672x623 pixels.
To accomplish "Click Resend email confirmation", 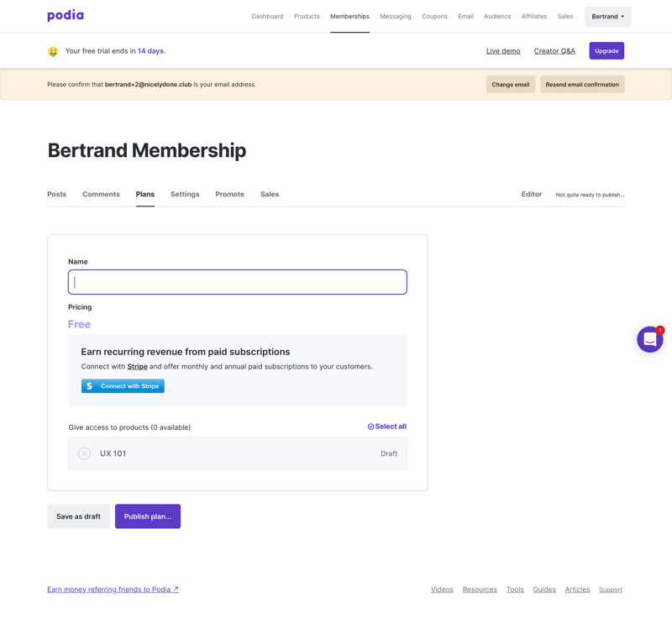I will (582, 84).
